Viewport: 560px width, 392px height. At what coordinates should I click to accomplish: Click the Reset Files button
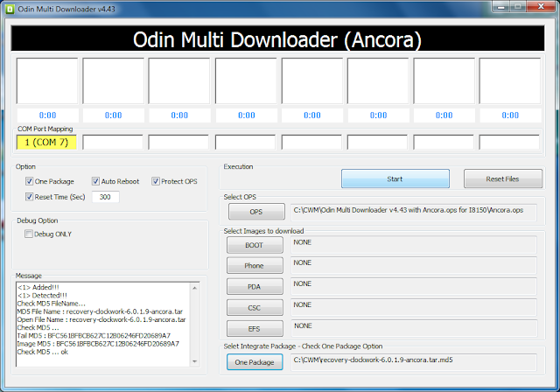click(502, 178)
